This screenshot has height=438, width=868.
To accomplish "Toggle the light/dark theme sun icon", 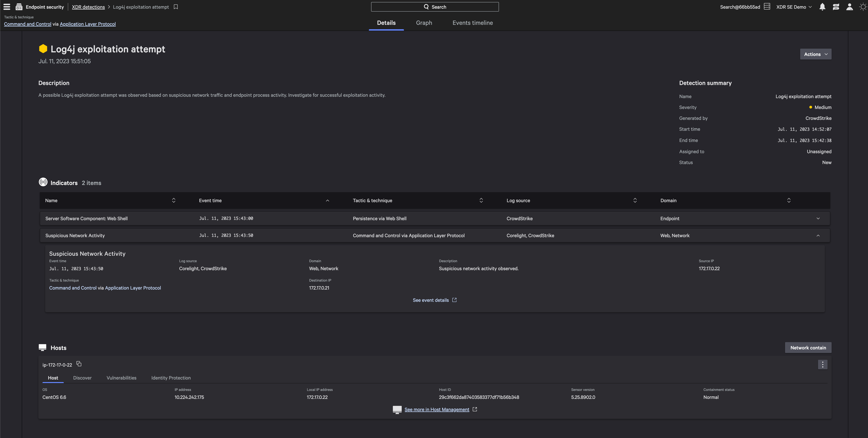I will point(863,7).
